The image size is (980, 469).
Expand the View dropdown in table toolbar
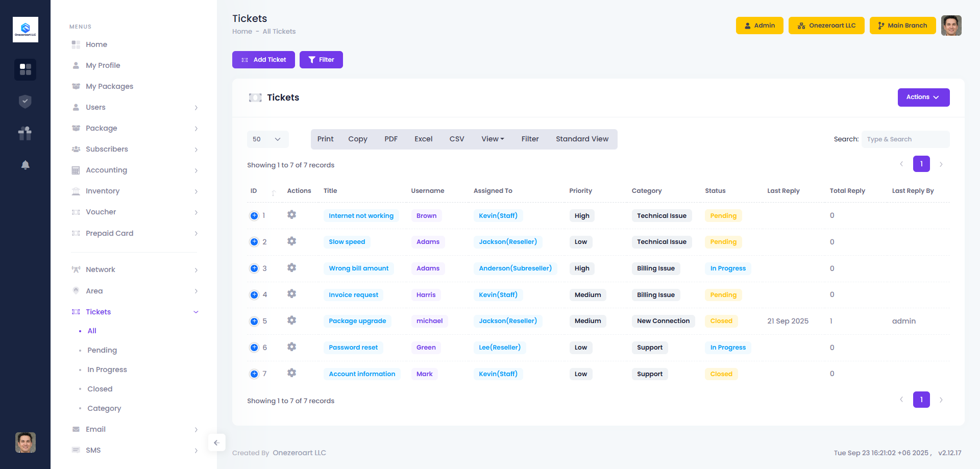click(492, 139)
